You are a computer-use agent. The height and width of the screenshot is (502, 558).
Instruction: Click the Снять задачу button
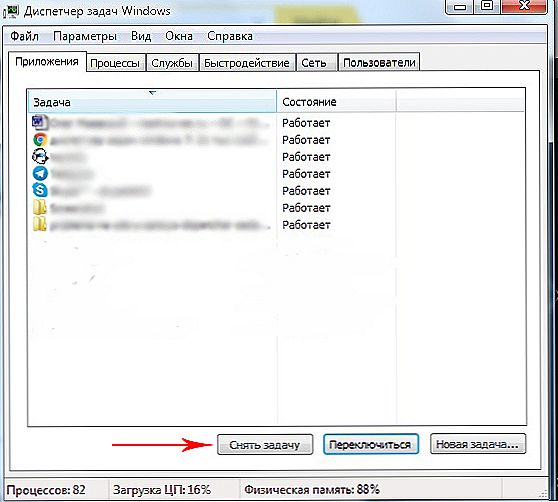[265, 444]
